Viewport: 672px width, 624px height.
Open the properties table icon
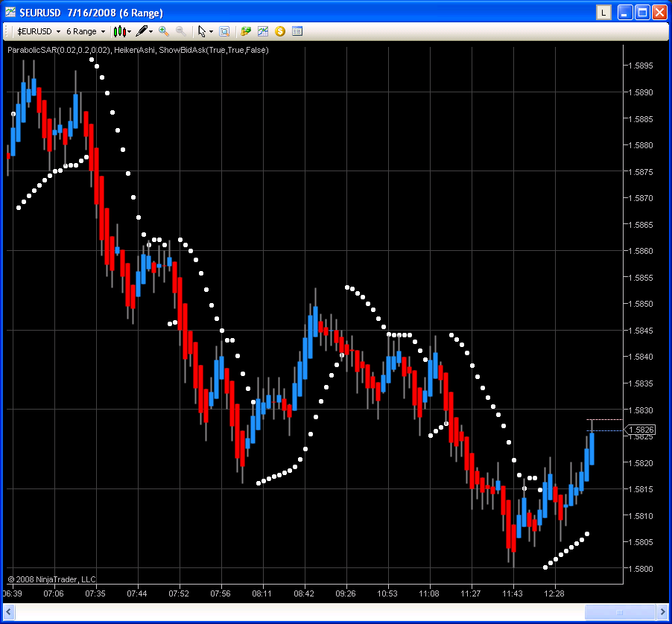coord(297,31)
